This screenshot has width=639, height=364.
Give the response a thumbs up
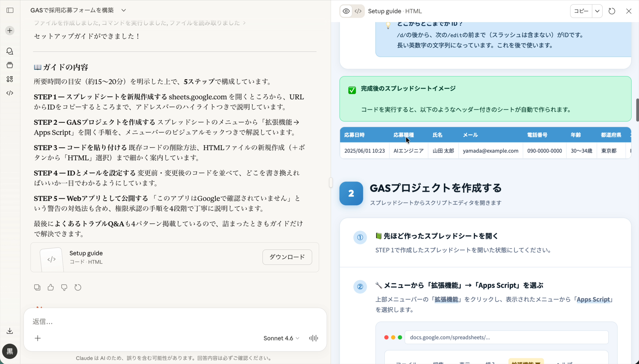pos(51,287)
